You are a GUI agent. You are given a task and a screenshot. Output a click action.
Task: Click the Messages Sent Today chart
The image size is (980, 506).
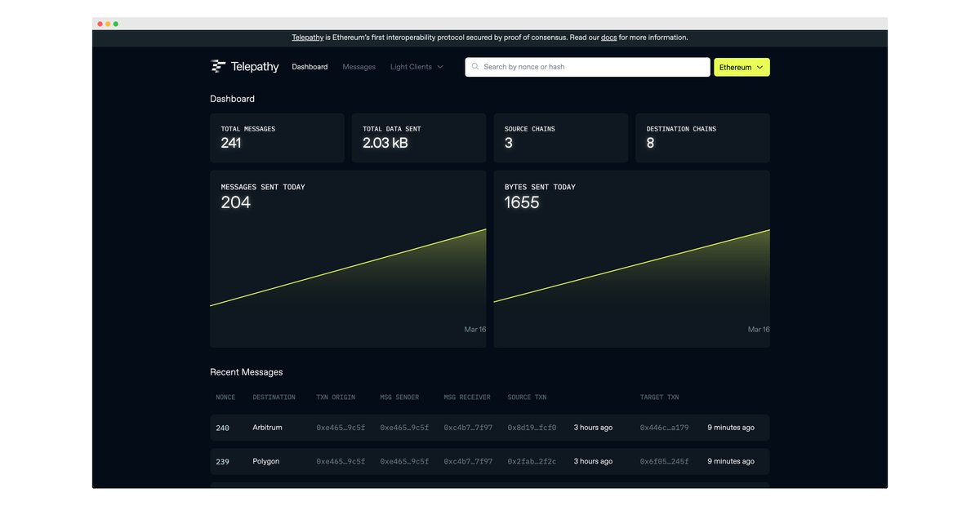click(x=347, y=261)
